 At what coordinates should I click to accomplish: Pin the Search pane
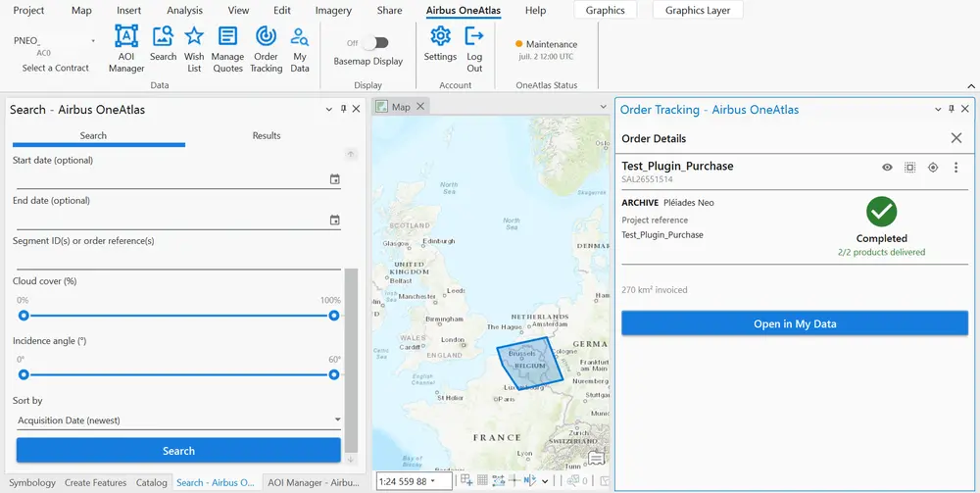coord(343,109)
